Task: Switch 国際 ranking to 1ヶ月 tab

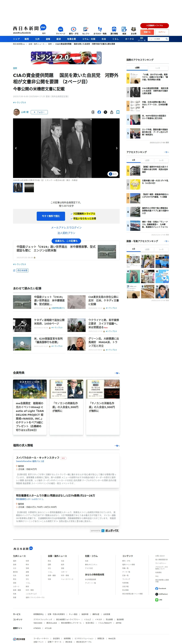Action: tap(158, 68)
